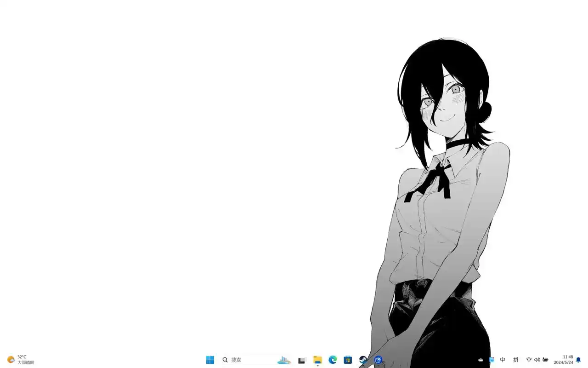Toggle the 中 Chinese/English input mode
The width and height of the screenshot is (588, 368).
coord(503,360)
